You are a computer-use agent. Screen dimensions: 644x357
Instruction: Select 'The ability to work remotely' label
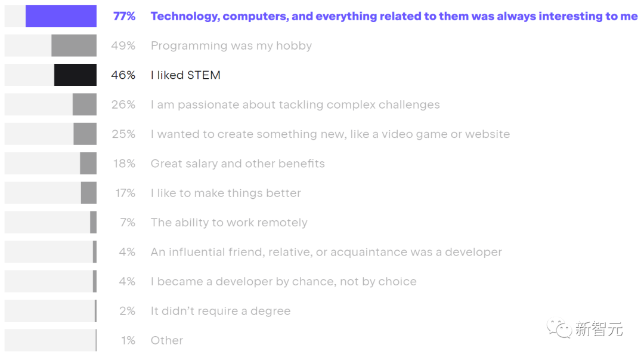point(229,223)
